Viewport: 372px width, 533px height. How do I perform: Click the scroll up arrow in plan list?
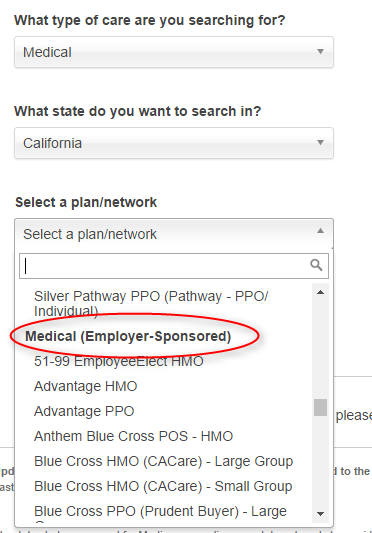pyautogui.click(x=320, y=292)
